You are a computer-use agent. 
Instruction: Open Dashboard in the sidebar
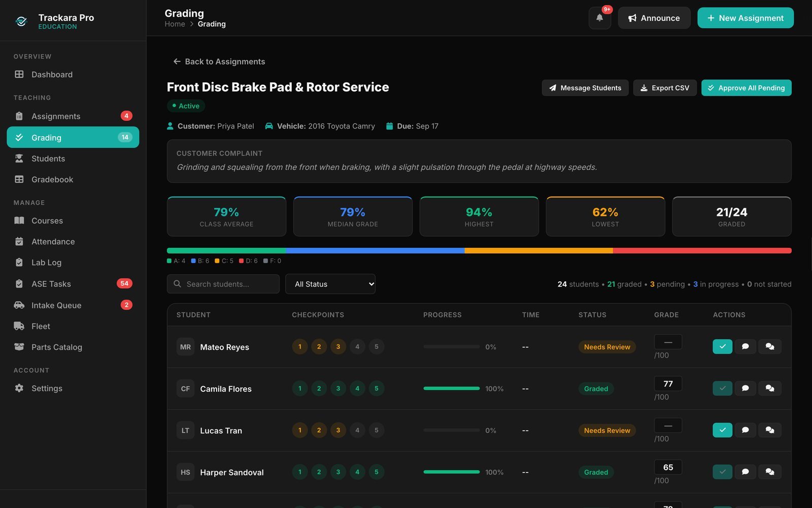tap(73, 74)
